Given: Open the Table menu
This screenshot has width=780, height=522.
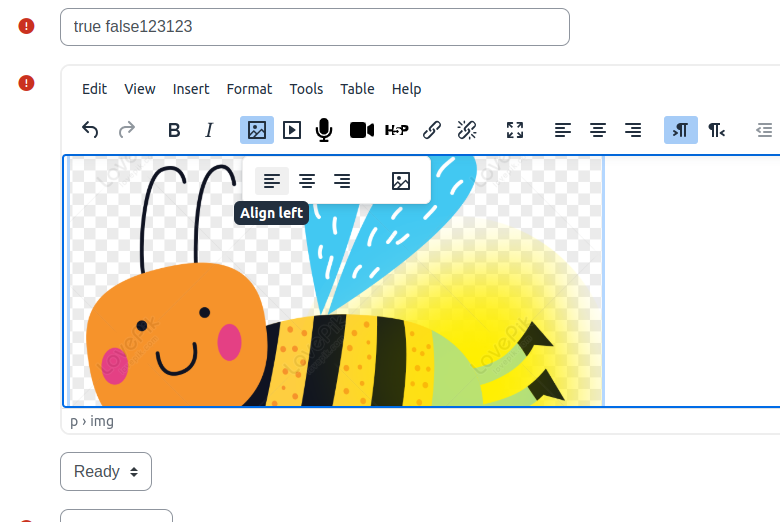Looking at the screenshot, I should click(x=357, y=89).
